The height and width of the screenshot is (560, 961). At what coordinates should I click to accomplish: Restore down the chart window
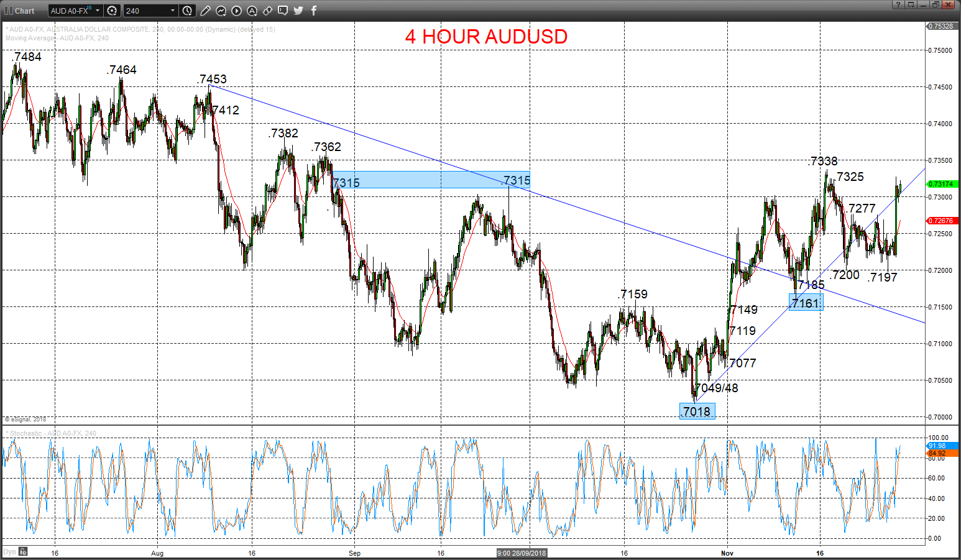point(935,4)
